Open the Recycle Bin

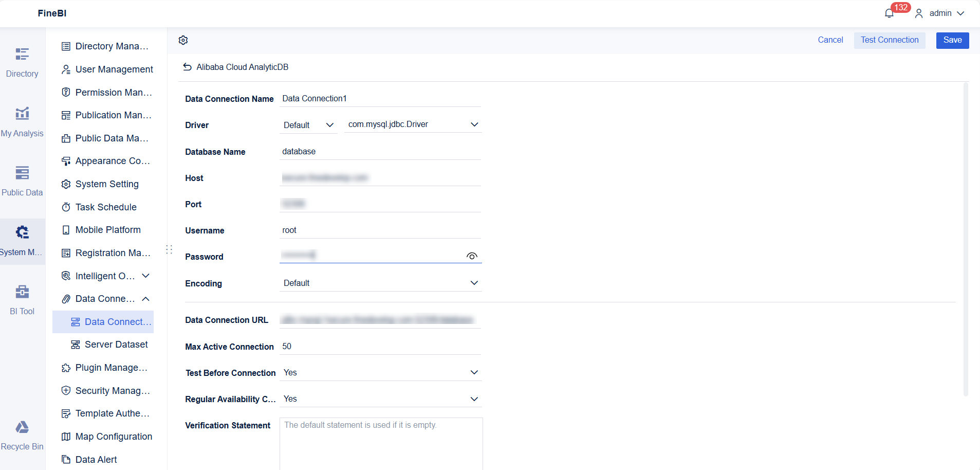pyautogui.click(x=22, y=435)
